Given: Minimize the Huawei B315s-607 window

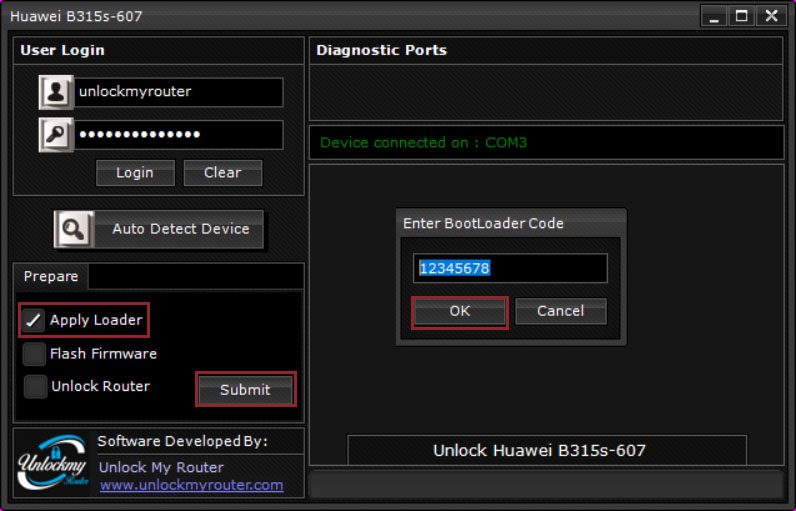Looking at the screenshot, I should 714,16.
